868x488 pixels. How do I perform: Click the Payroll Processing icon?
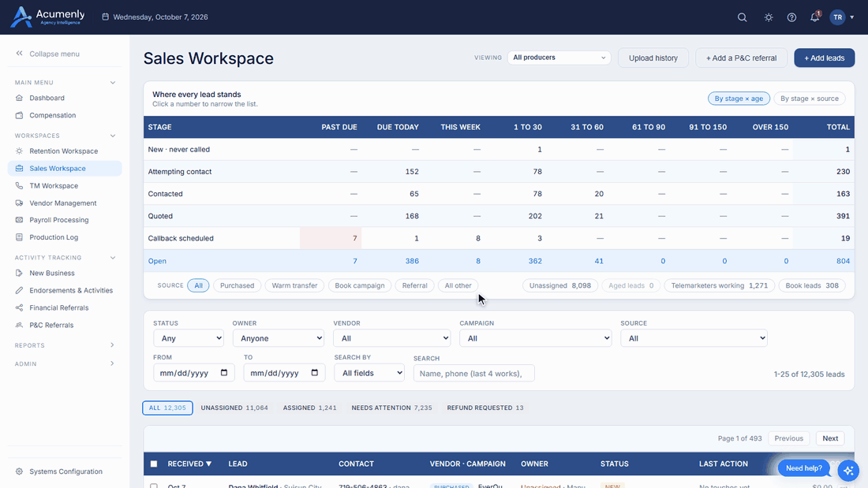pos(20,220)
